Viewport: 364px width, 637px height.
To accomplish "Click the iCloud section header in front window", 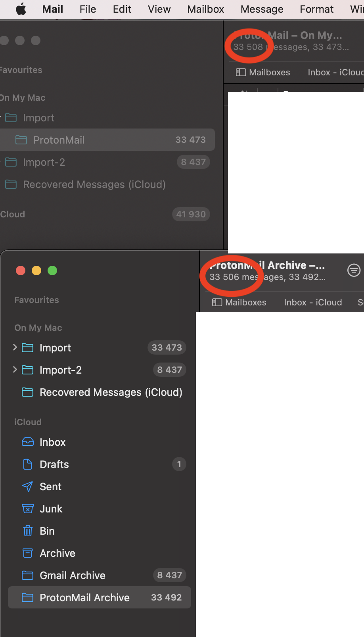I will 28,422.
